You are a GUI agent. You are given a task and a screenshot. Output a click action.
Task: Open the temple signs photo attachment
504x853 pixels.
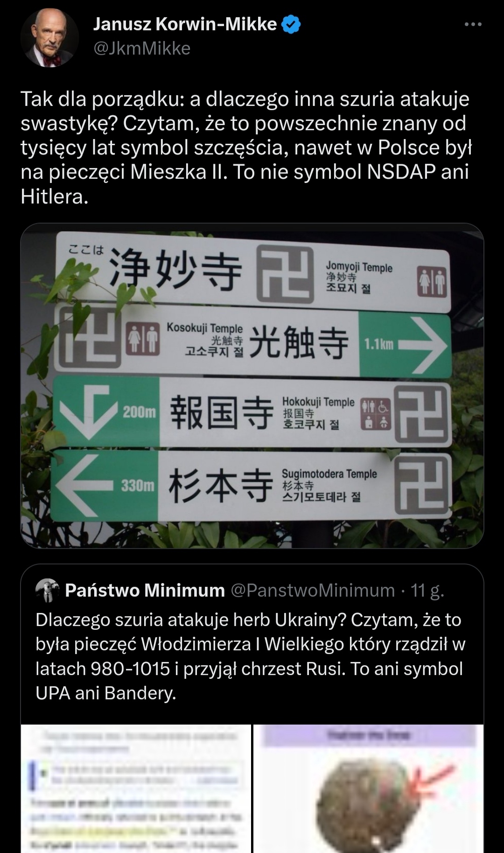coord(252,386)
